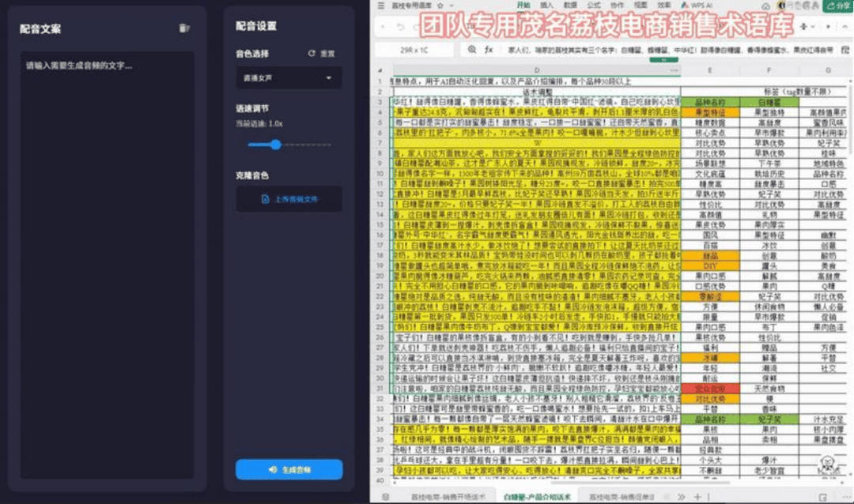Switch to the 公式 ribbon tab
The width and height of the screenshot is (854, 504).
tap(594, 5)
